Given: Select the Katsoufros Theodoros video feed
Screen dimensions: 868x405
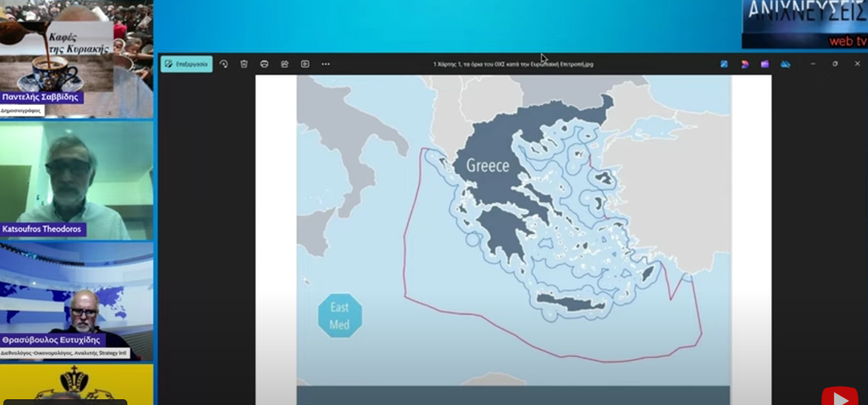Looking at the screenshot, I should [x=76, y=180].
